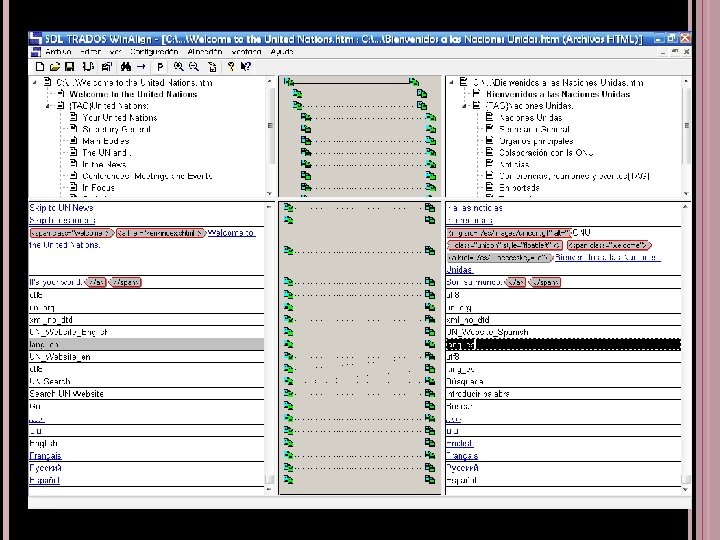Activate the context help pointer icon
This screenshot has height=540, width=720.
pos(246,67)
